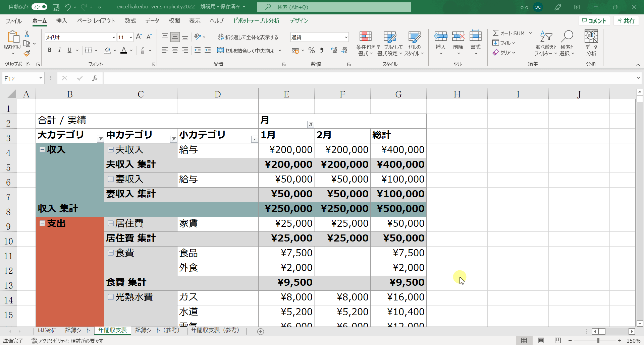Switch to the ピボットテーブル分析 tab

point(257,21)
